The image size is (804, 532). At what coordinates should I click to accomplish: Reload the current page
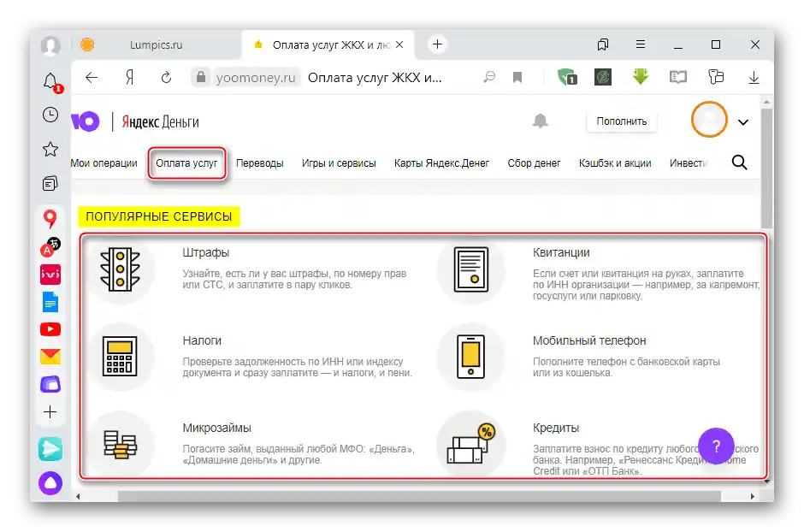point(166,77)
